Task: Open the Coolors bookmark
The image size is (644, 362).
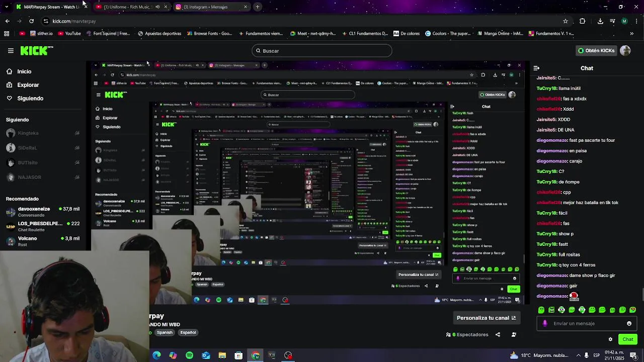Action: point(448,34)
